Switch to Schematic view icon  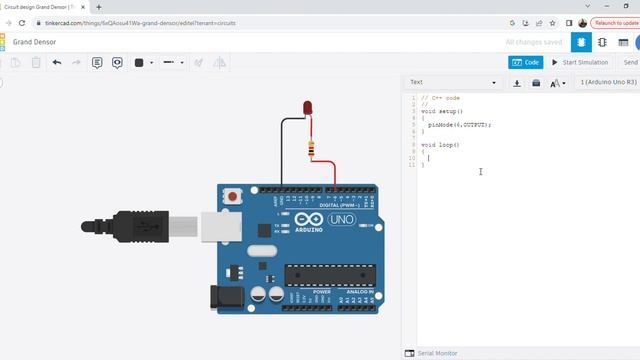(x=602, y=42)
